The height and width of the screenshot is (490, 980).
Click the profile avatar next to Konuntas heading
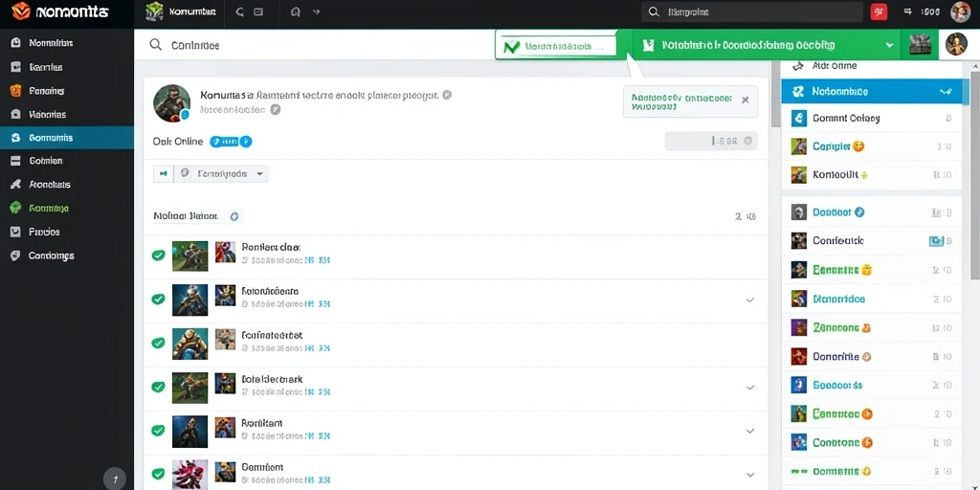pyautogui.click(x=172, y=103)
